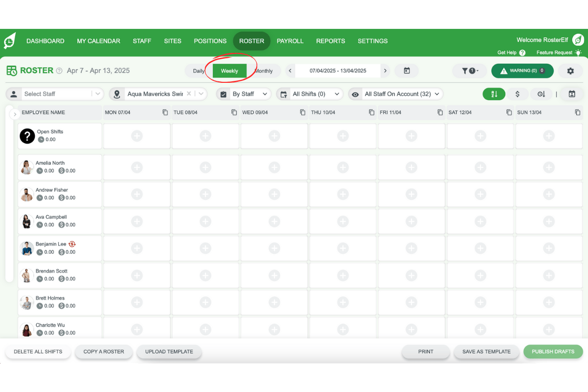
Task: Select the staff card view icon
Action: tap(572, 94)
